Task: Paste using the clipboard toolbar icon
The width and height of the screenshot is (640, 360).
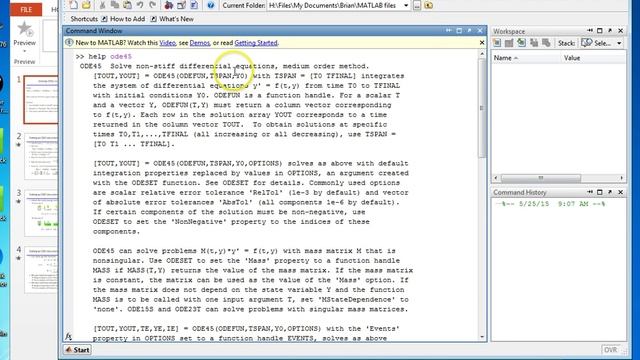Action: pyautogui.click(x=127, y=5)
